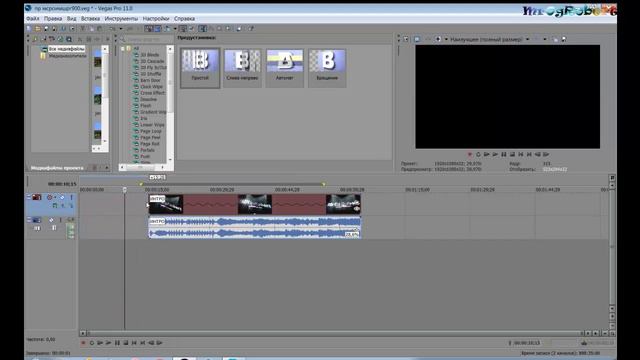Click the ИНТРО audio clip waveform

pos(255,228)
